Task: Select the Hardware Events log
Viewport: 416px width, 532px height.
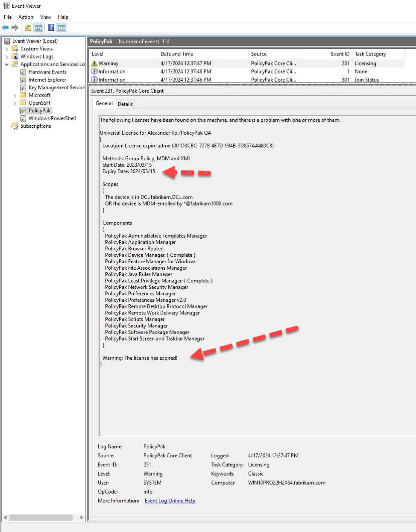Action: pos(47,72)
